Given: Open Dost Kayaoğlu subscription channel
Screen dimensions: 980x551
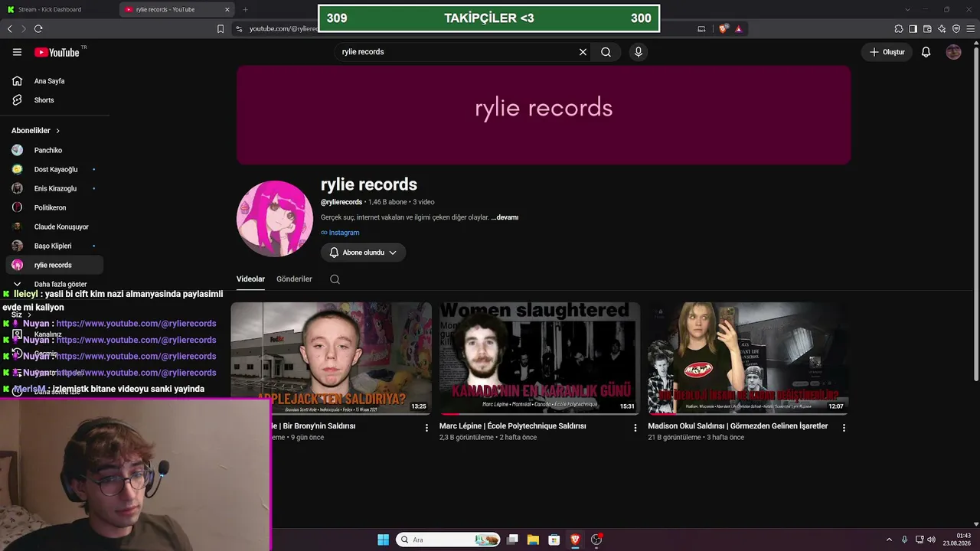Looking at the screenshot, I should pos(54,169).
